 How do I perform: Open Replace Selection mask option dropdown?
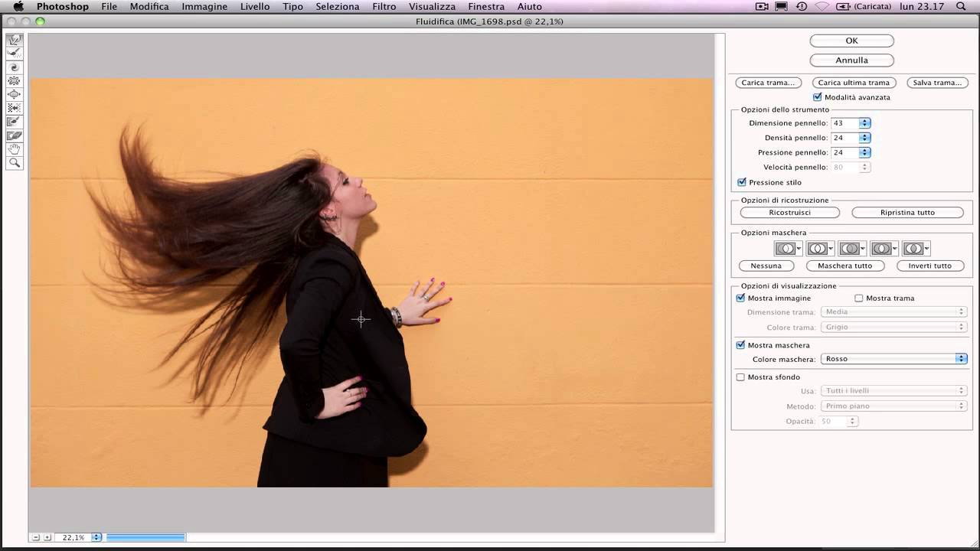point(788,249)
